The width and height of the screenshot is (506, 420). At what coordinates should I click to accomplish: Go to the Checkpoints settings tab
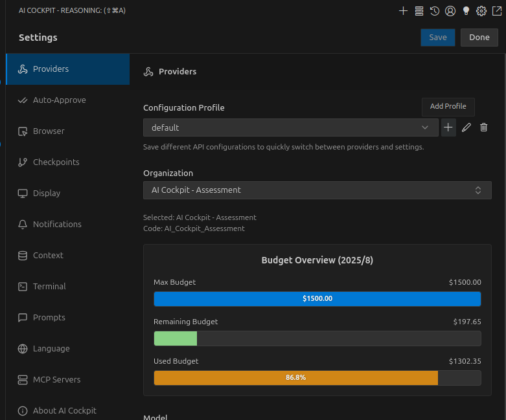56,162
